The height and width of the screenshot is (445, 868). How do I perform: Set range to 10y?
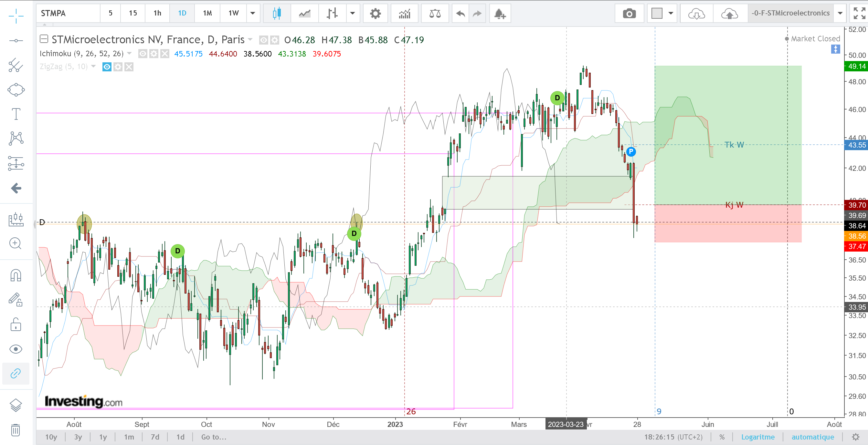click(x=51, y=437)
